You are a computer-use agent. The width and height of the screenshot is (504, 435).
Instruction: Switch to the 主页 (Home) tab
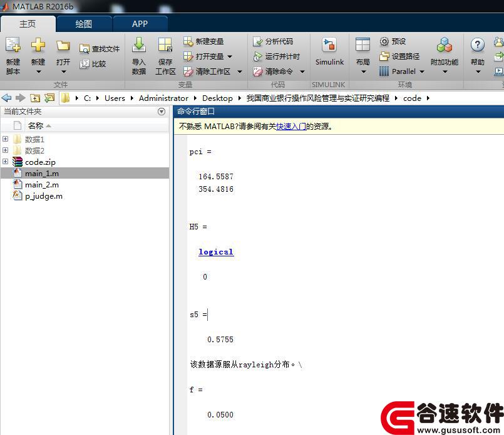(x=28, y=24)
